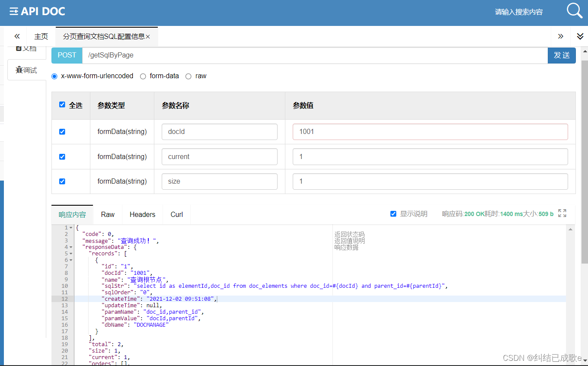Image resolution: width=588 pixels, height=366 pixels.
Task: Open the tab options double-chevron dropdown
Action: [x=580, y=36]
